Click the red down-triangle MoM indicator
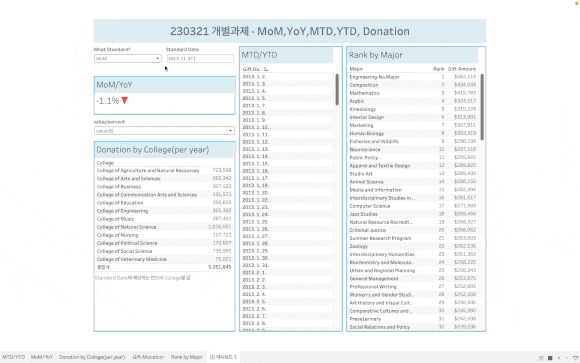 click(125, 101)
